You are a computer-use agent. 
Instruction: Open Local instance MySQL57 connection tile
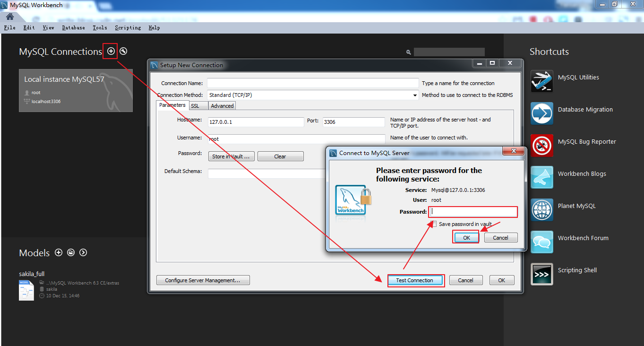(x=76, y=90)
